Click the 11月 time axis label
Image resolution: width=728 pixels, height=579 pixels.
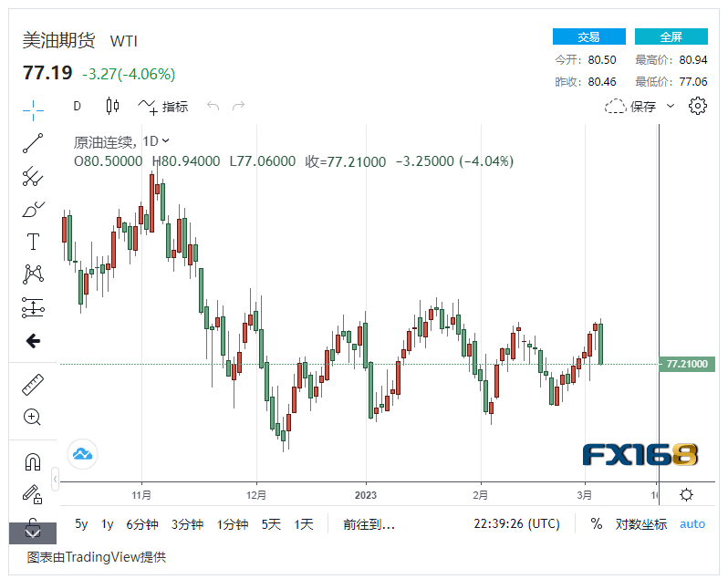tap(141, 495)
